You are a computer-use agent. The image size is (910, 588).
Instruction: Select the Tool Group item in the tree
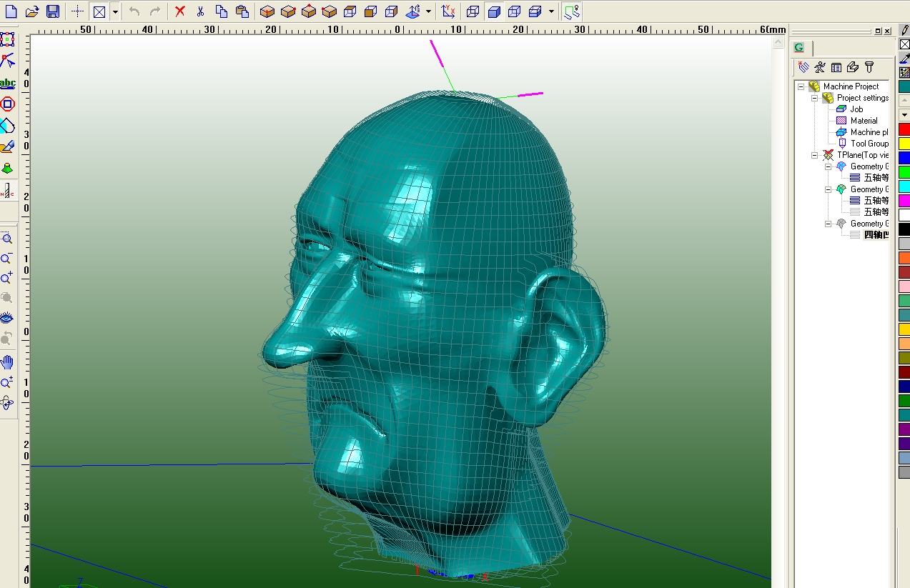coord(869,144)
